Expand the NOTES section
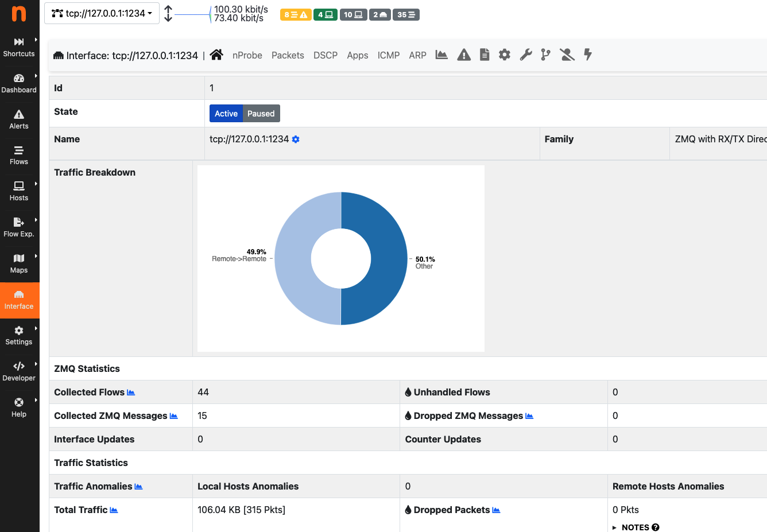 pyautogui.click(x=636, y=527)
